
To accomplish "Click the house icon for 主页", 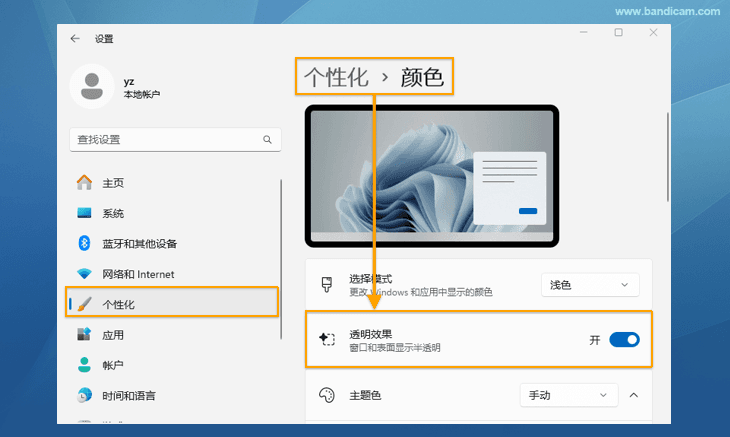I will coord(84,182).
